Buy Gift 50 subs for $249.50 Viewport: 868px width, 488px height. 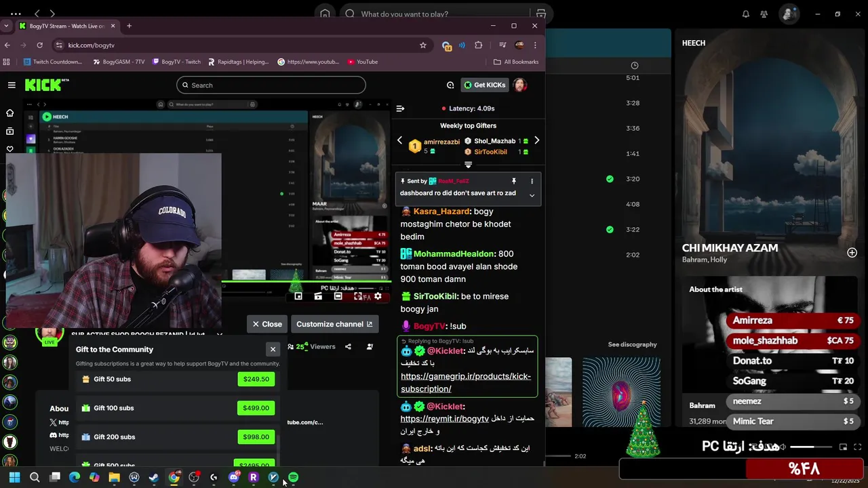[x=256, y=379]
